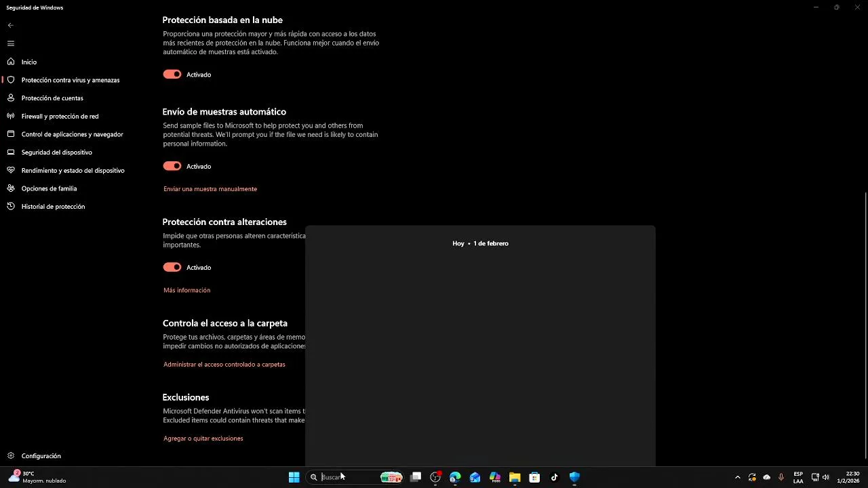Click the Historial de protección clock icon
This screenshot has width=868, height=488.
10,206
